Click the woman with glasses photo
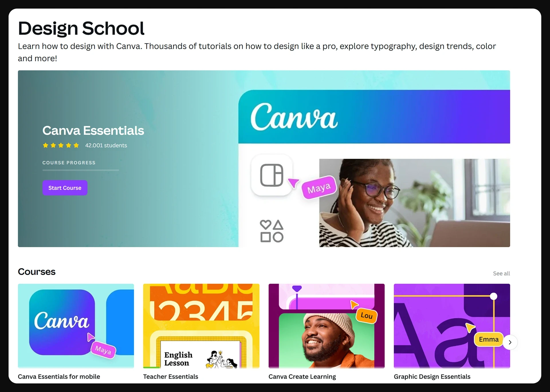The image size is (550, 392). click(415, 203)
